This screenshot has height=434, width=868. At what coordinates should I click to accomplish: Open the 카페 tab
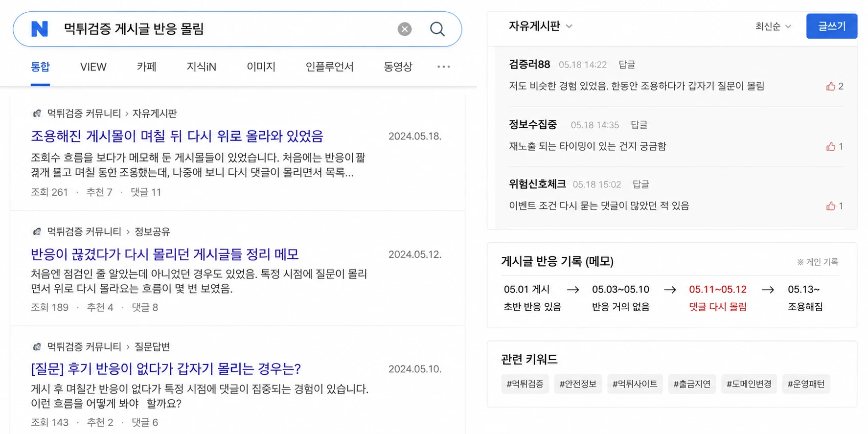(x=146, y=67)
